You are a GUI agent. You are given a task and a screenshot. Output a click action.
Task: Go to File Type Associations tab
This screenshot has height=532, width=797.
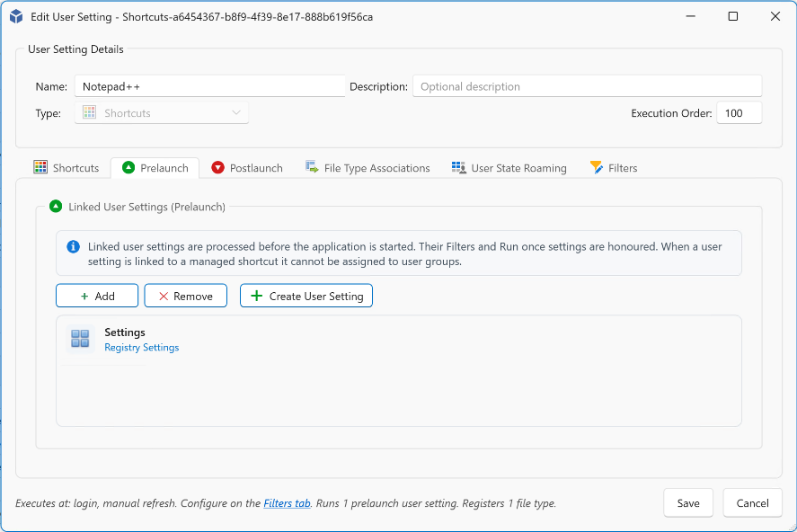point(368,168)
